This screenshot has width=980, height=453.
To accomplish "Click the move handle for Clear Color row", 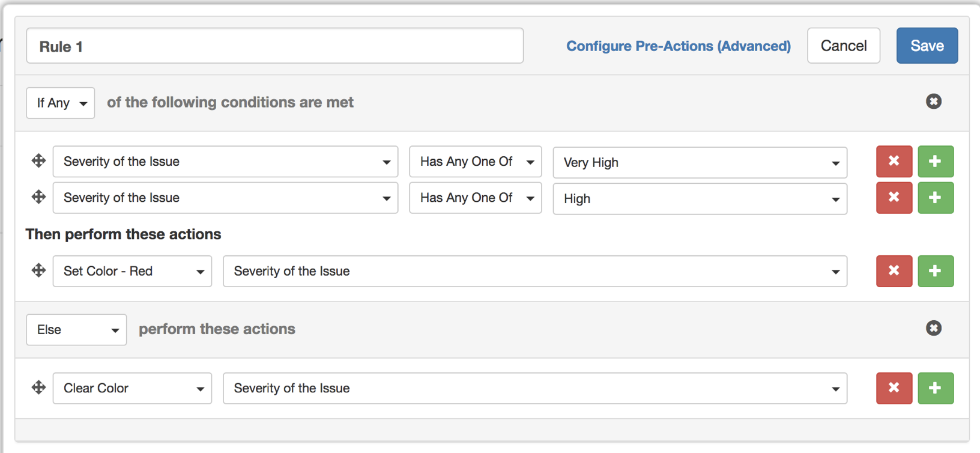I will pyautogui.click(x=38, y=388).
